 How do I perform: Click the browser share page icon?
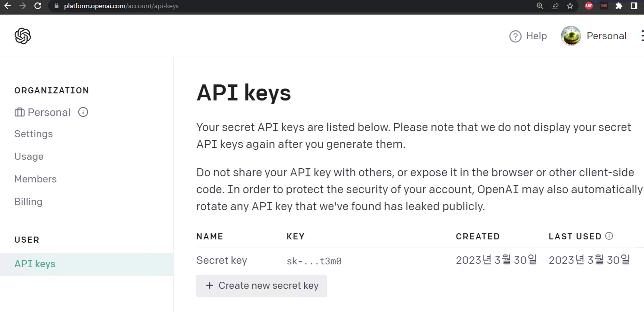click(x=555, y=6)
